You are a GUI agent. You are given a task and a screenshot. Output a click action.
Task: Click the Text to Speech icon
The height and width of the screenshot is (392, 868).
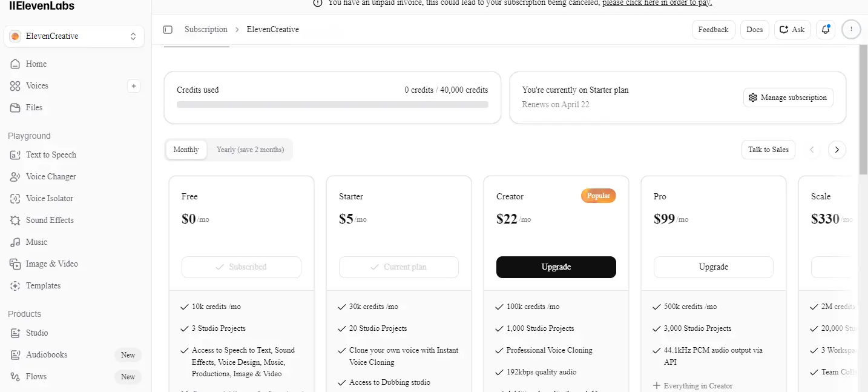coord(15,154)
